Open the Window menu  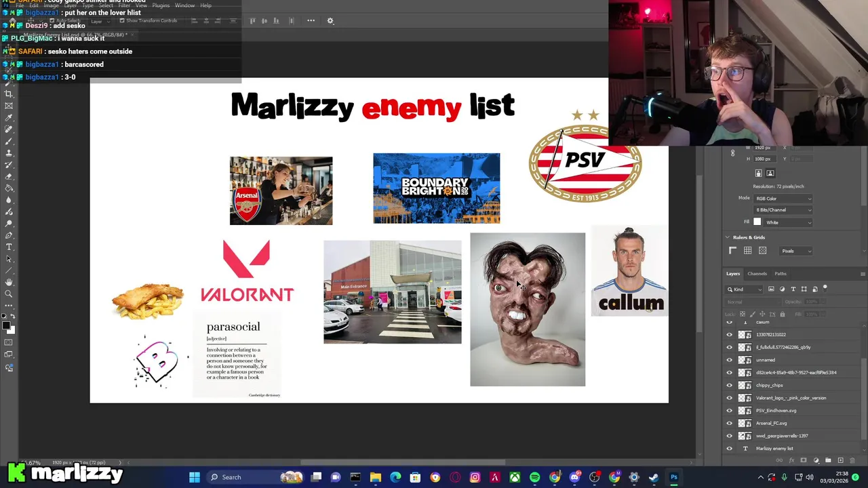tap(184, 5)
